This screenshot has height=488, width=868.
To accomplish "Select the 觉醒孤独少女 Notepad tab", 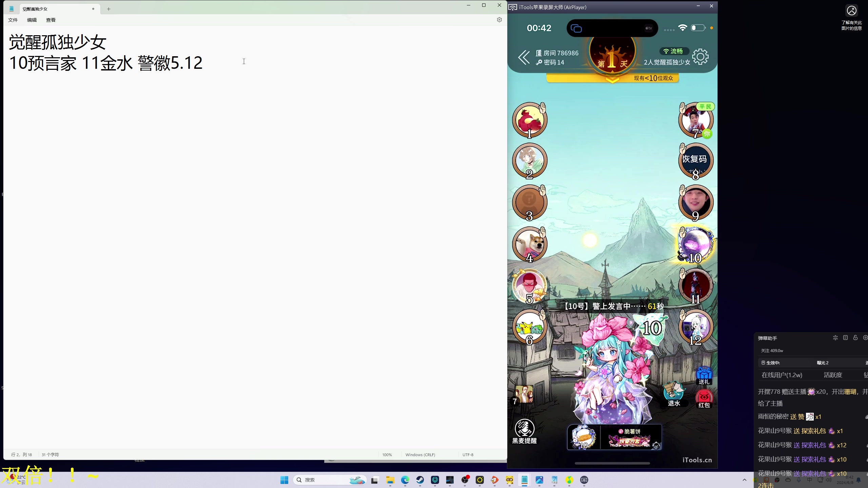I will click(x=59, y=9).
